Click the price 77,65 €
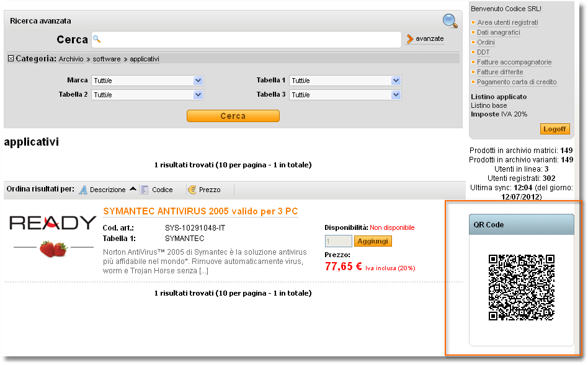Screen dimensions: 588x365 tap(343, 266)
